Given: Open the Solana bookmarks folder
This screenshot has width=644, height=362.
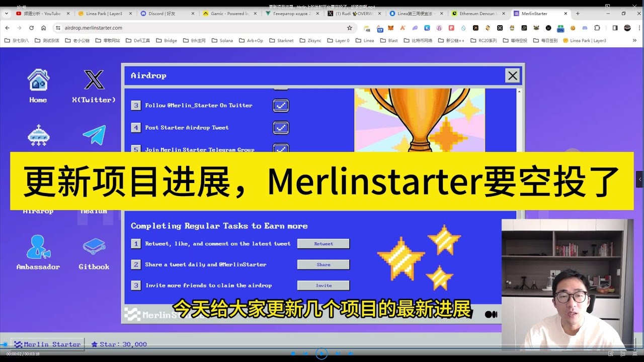Looking at the screenshot, I should click(222, 40).
